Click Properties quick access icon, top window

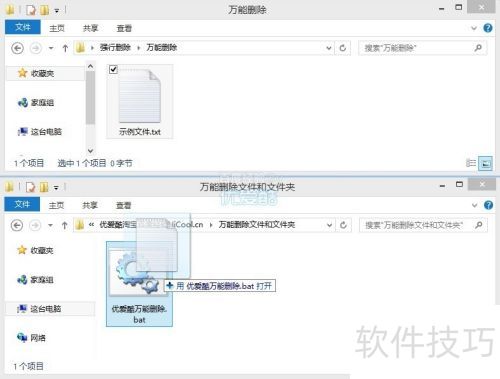pos(31,10)
